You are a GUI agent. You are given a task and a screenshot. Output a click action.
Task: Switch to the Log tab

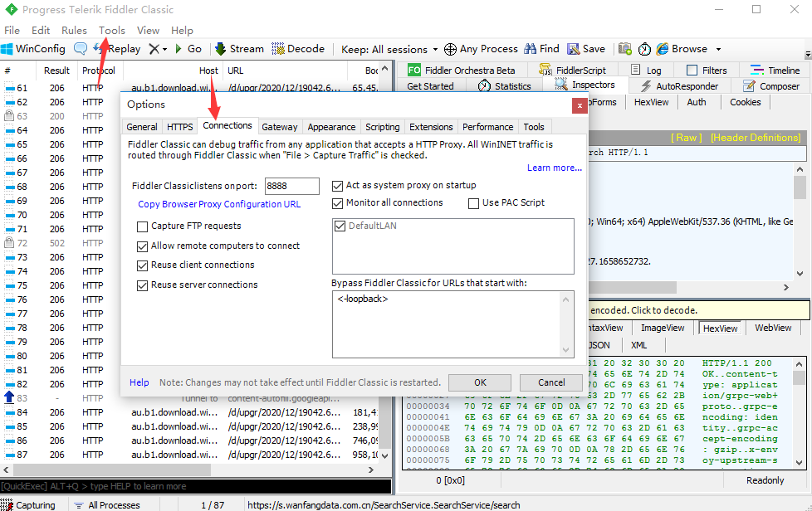click(x=646, y=71)
